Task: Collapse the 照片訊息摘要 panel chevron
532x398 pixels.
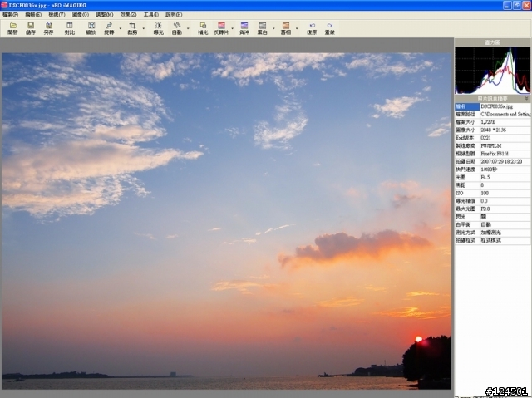Action: tap(526, 99)
